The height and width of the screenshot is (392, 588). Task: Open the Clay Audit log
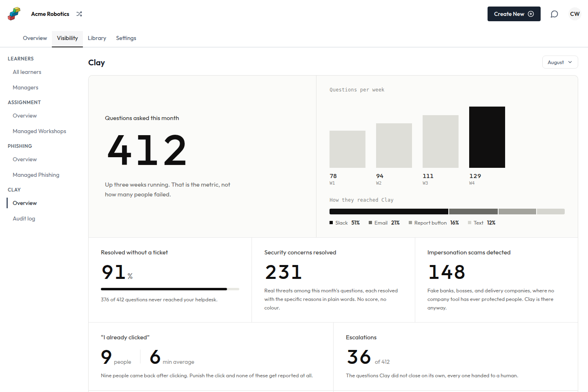[24, 218]
